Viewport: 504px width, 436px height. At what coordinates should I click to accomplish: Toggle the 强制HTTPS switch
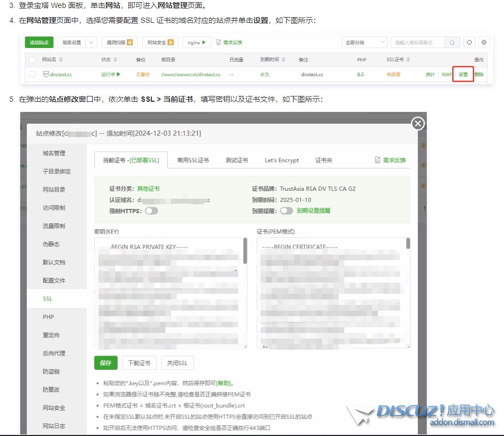tap(151, 211)
